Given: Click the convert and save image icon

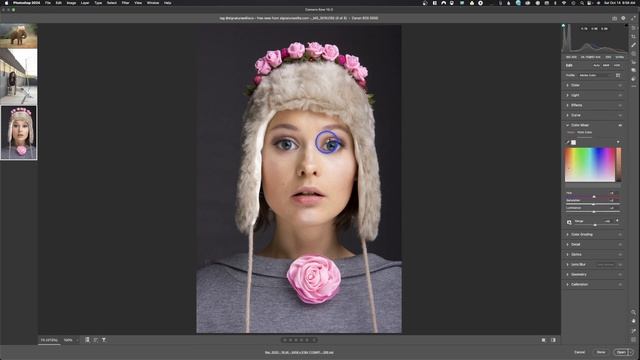Looking at the screenshot, I should pyautogui.click(x=614, y=18).
